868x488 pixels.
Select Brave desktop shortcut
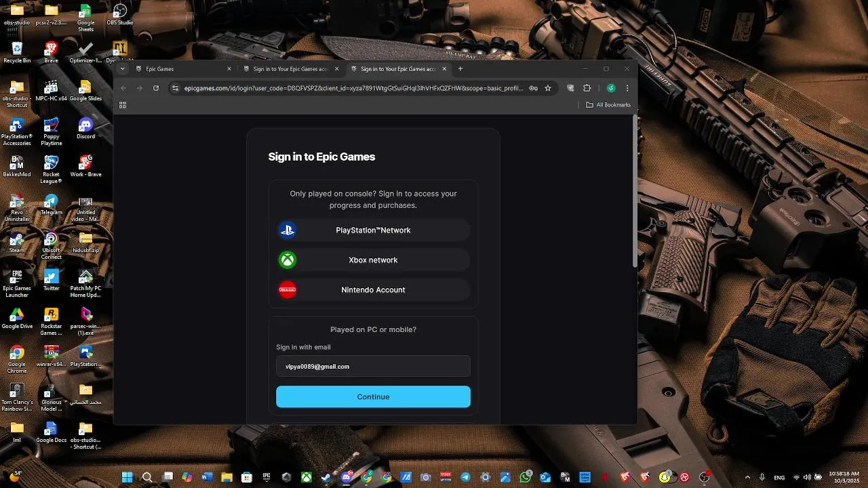pyautogui.click(x=51, y=52)
